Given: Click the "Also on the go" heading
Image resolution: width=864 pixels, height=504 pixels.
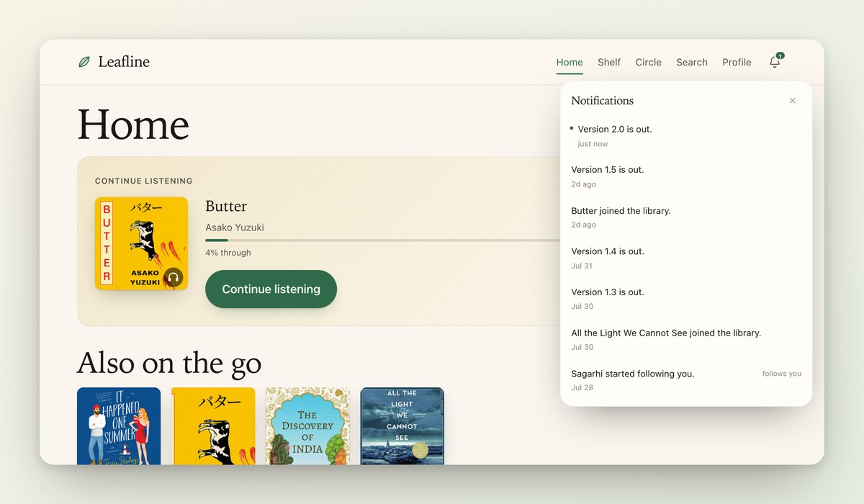Looking at the screenshot, I should 169,362.
